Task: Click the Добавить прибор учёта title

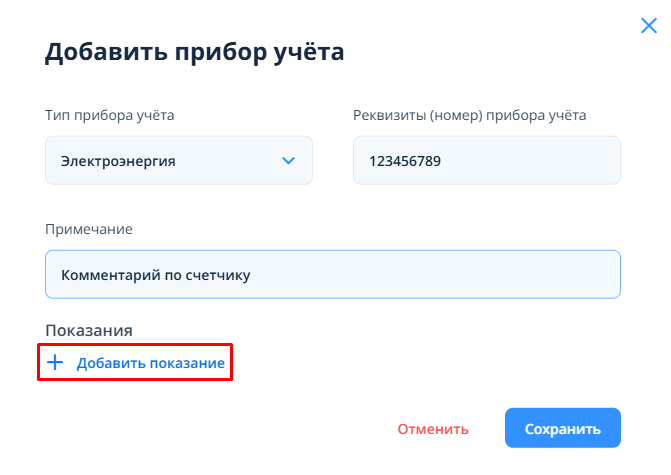Action: click(194, 52)
